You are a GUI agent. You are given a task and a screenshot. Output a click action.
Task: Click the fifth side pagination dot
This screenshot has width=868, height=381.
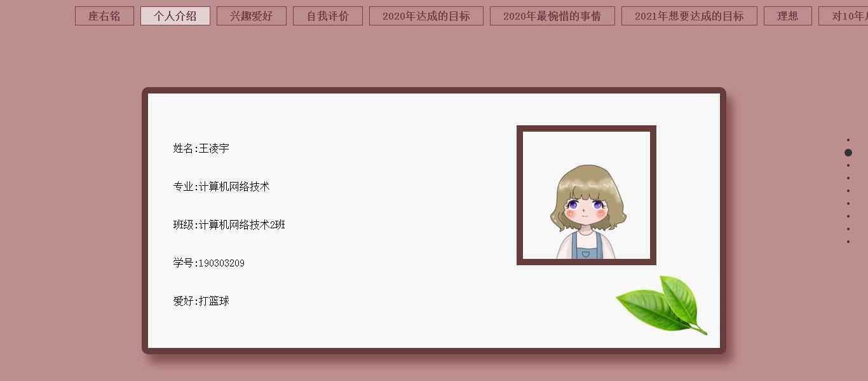tap(848, 191)
